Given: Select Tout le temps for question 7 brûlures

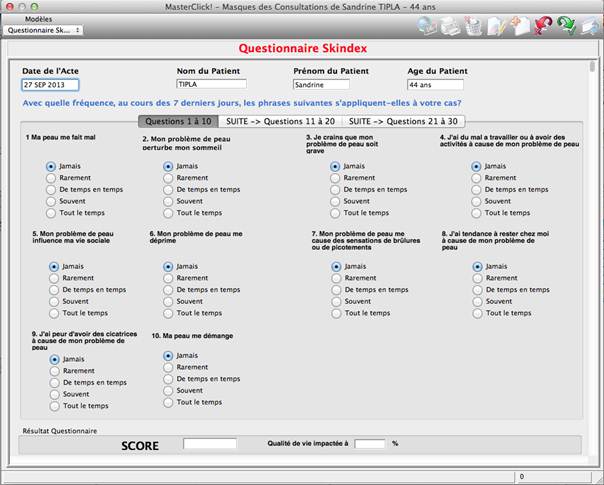Looking at the screenshot, I should 336,313.
